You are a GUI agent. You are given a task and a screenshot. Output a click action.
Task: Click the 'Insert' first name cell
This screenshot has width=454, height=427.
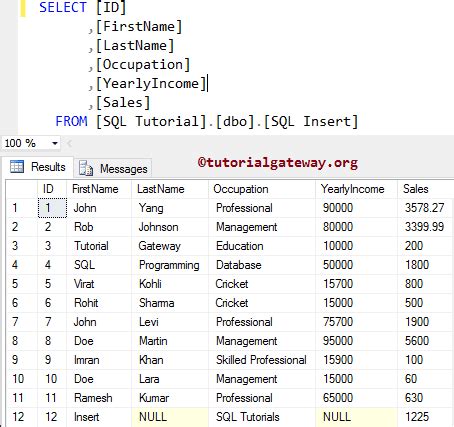pyautogui.click(x=99, y=417)
